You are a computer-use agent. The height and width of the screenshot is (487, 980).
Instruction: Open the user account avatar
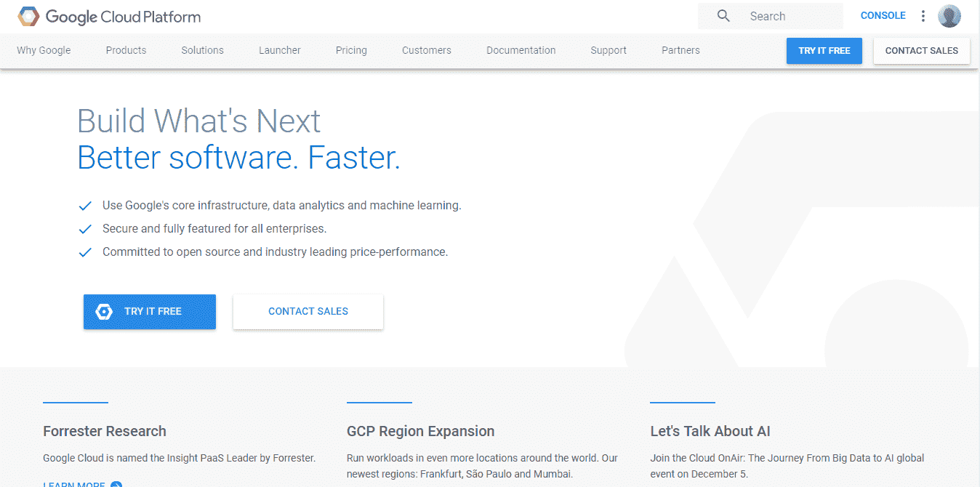pos(949,16)
